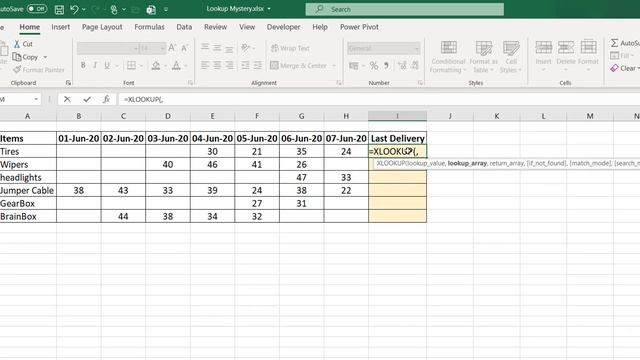The width and height of the screenshot is (640, 360).
Task: Click the Middle Align icon
Action: click(x=217, y=48)
